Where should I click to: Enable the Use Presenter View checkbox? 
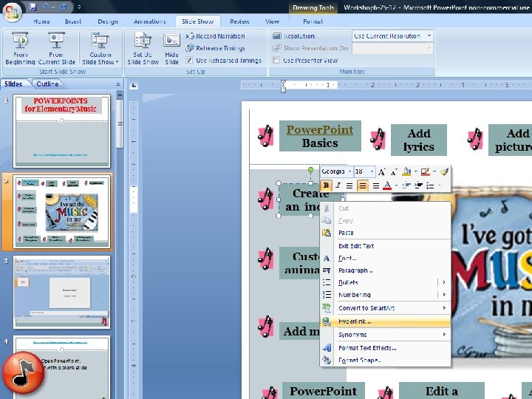(276, 61)
